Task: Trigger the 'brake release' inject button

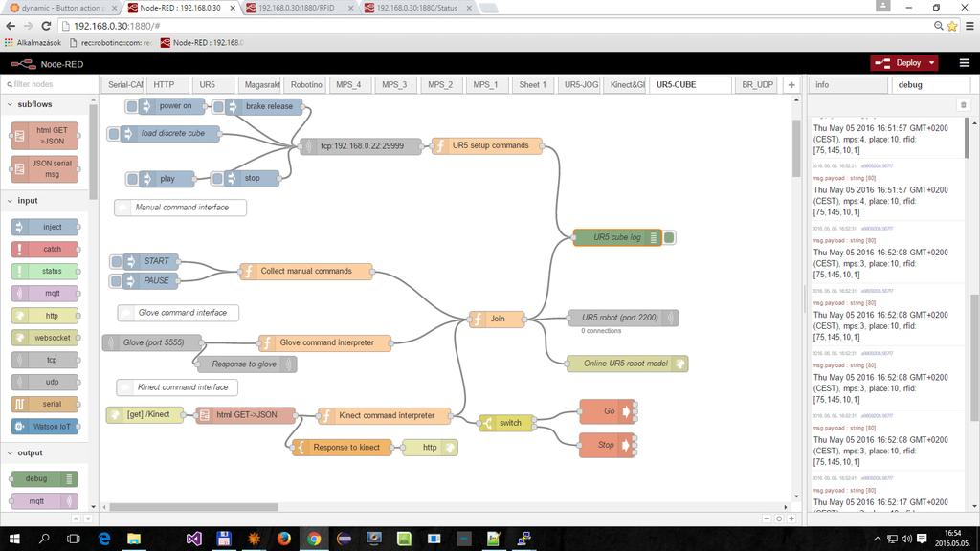Action: 218,107
